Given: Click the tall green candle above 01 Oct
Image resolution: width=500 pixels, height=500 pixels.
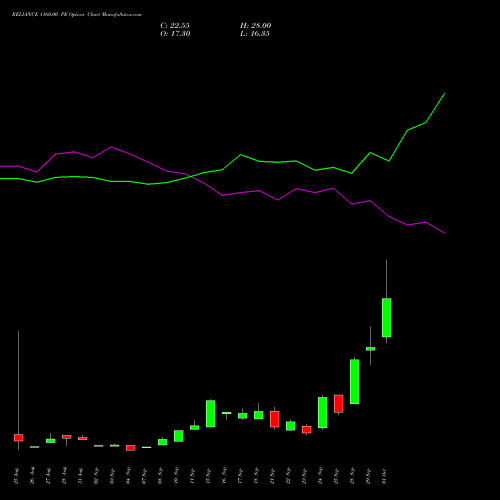Looking at the screenshot, I should tap(387, 318).
